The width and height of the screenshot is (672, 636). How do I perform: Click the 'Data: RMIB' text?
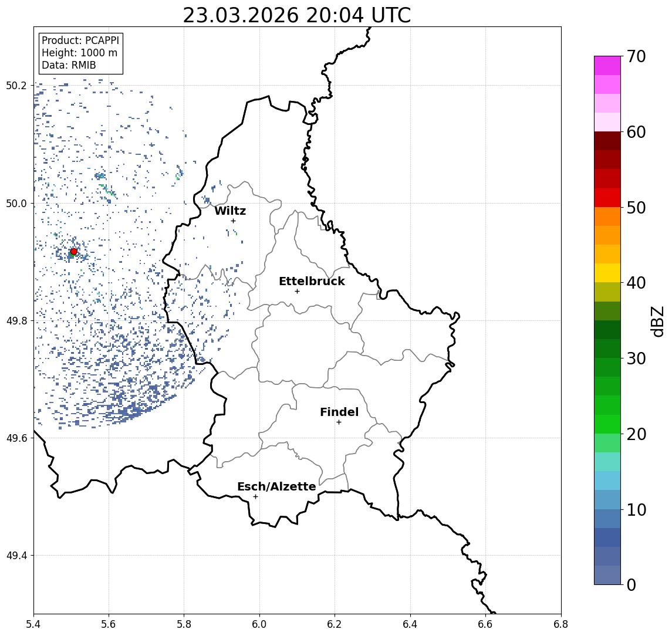(x=69, y=65)
